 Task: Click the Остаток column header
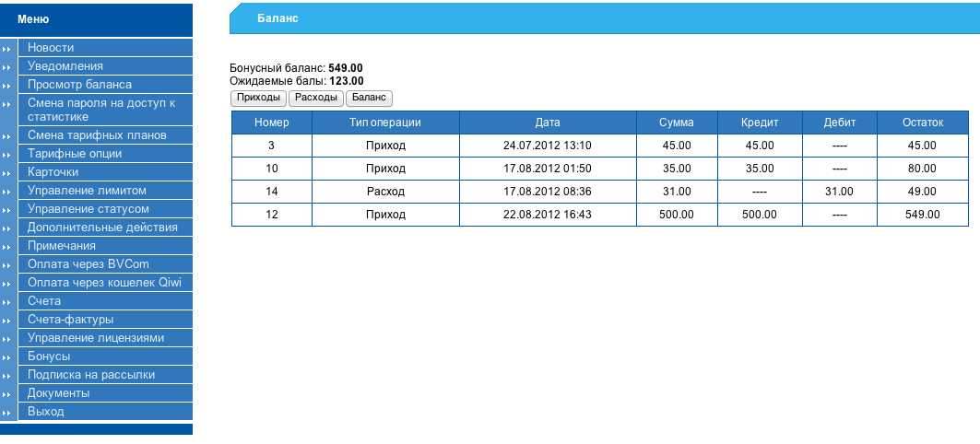[922, 123]
